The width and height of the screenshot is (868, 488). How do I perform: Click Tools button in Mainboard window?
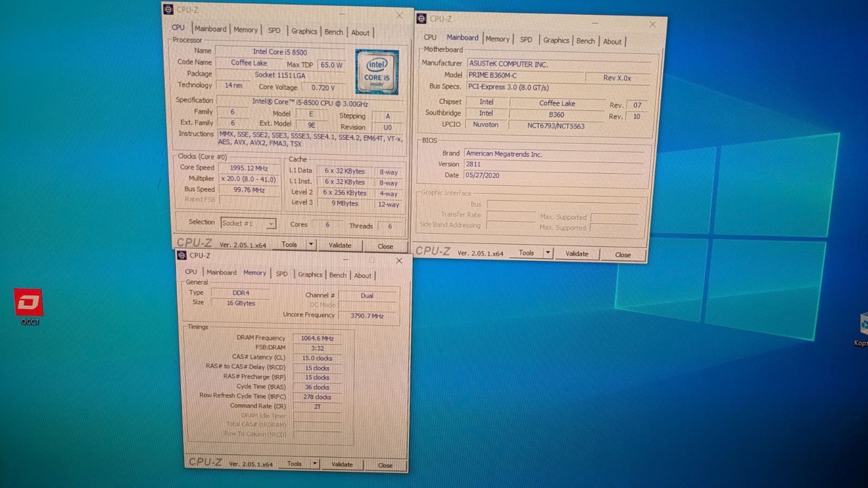pos(526,253)
